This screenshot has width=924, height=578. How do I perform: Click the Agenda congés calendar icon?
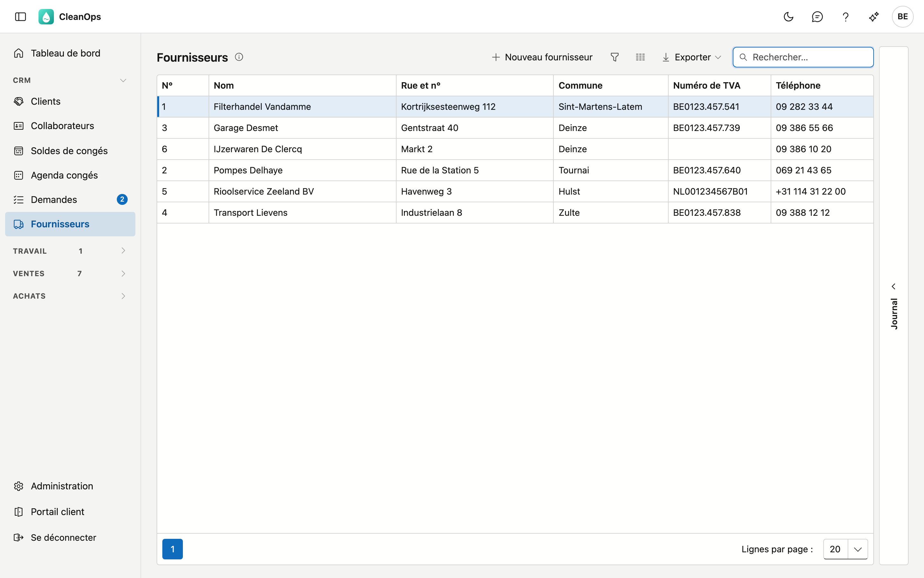(19, 175)
